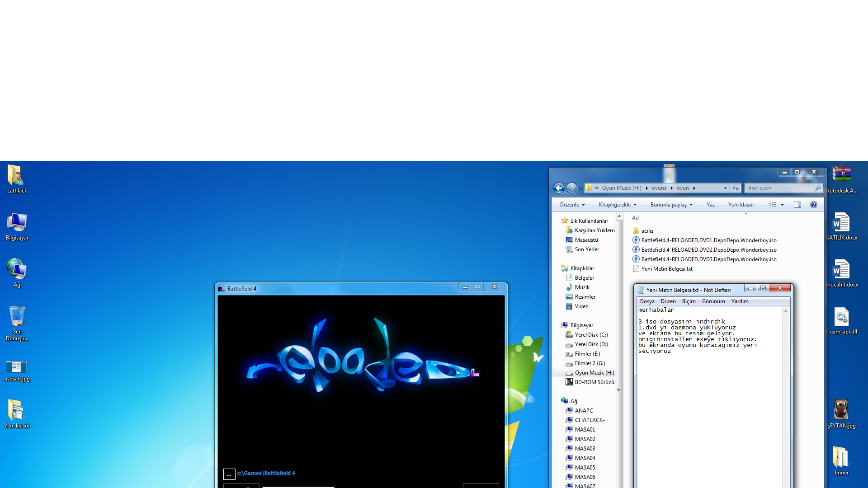Select Karşıdan Yüklemeler in navigation pane

click(x=590, y=230)
